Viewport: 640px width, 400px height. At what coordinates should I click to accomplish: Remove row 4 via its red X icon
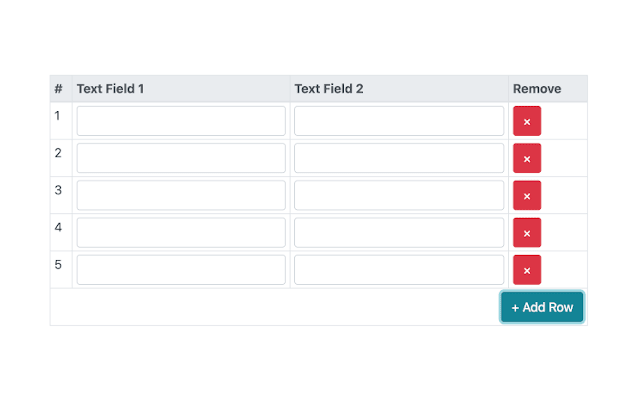click(527, 232)
